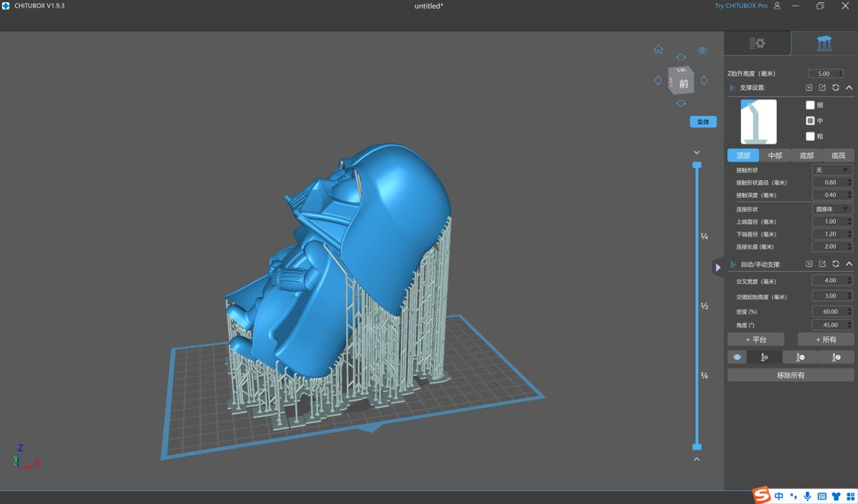Click the home view icon above the view cube
Viewport: 858px width, 504px height.
(x=658, y=49)
